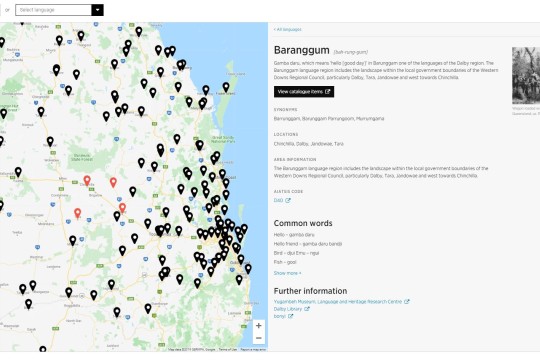Click the red pin near Tara

77,213
